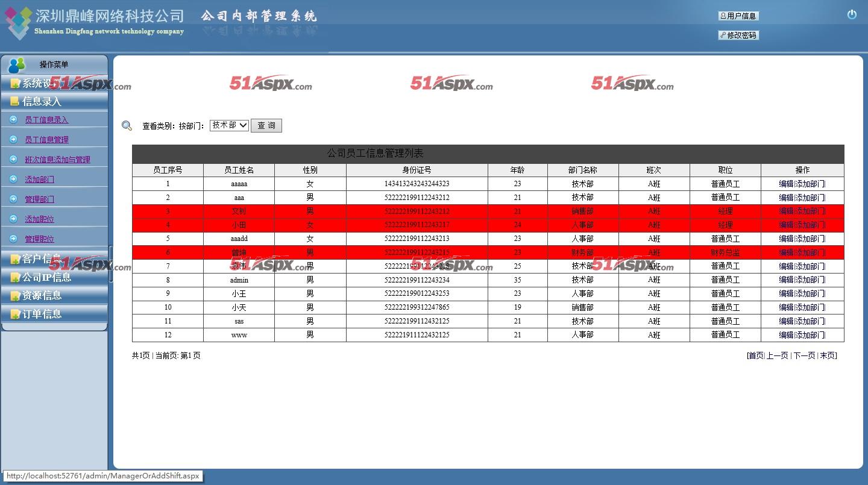The width and height of the screenshot is (868, 485).
Task: Click the name cell 'admin'
Action: coord(239,280)
